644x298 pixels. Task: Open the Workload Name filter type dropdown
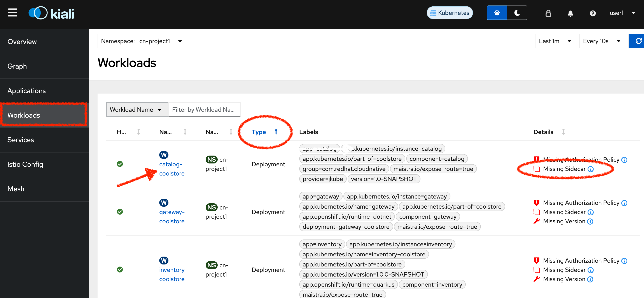(x=137, y=110)
